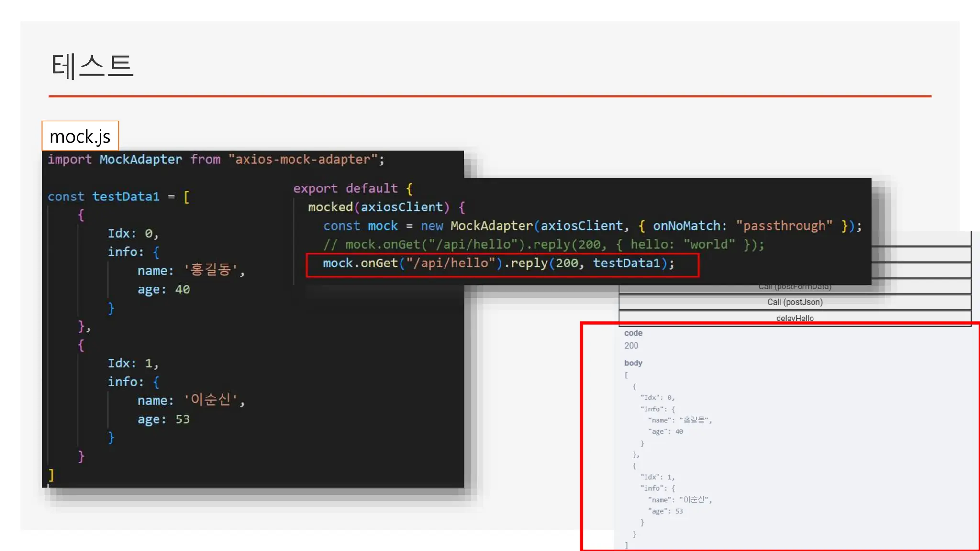Click the Call (postJson) button

pyautogui.click(x=794, y=302)
